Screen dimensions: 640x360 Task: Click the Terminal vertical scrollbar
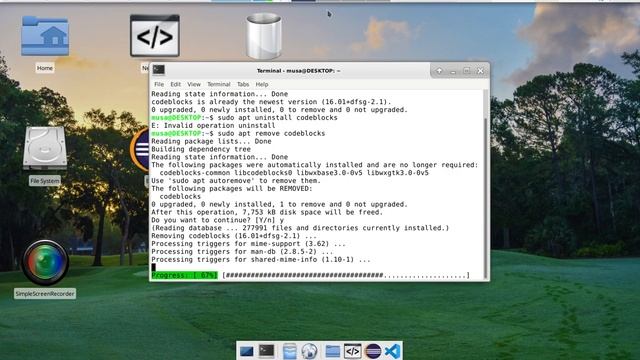click(x=486, y=184)
